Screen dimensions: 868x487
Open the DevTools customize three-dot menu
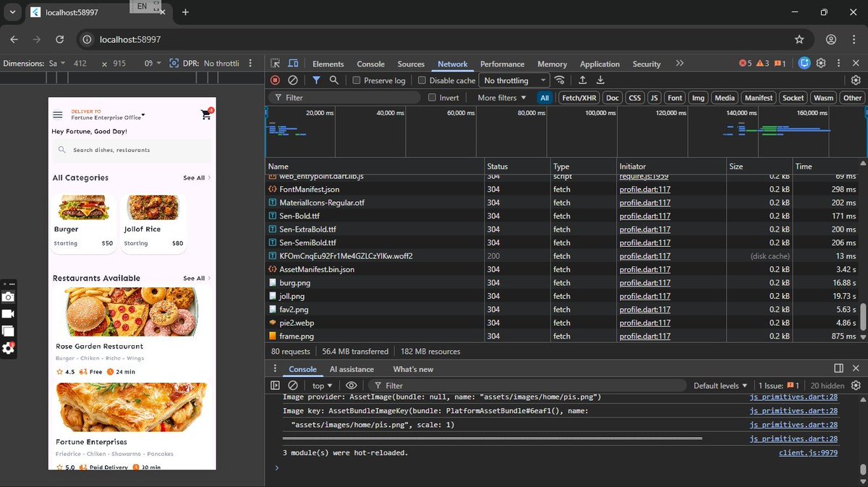coord(838,64)
